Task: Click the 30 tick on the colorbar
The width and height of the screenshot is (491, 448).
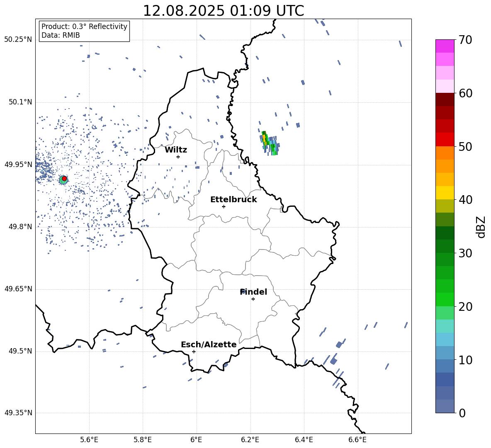Action: click(465, 253)
